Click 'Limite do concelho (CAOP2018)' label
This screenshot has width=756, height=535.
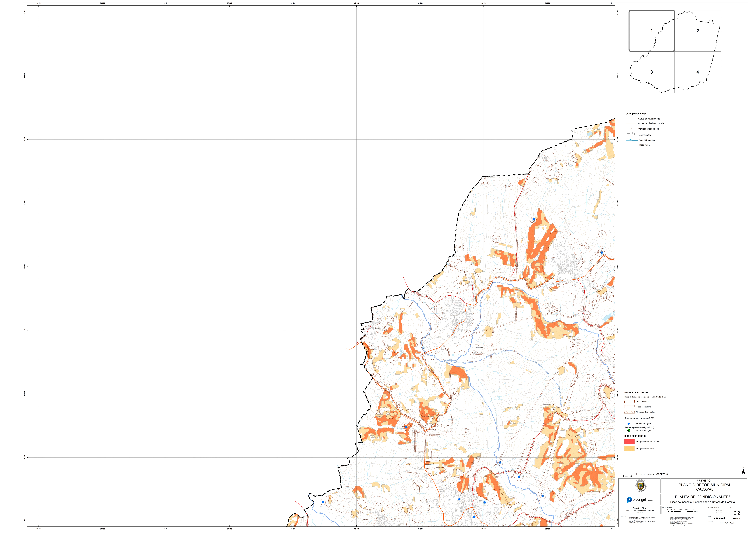click(652, 474)
